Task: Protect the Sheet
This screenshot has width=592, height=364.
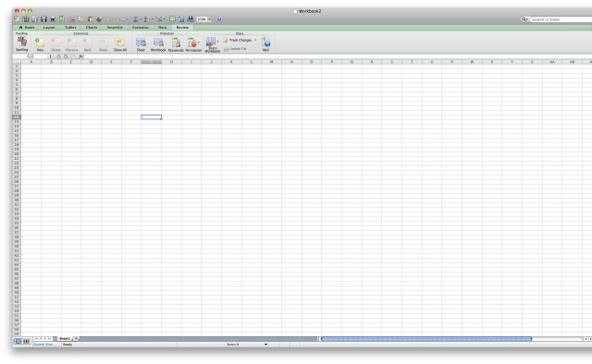Action: pyautogui.click(x=141, y=44)
